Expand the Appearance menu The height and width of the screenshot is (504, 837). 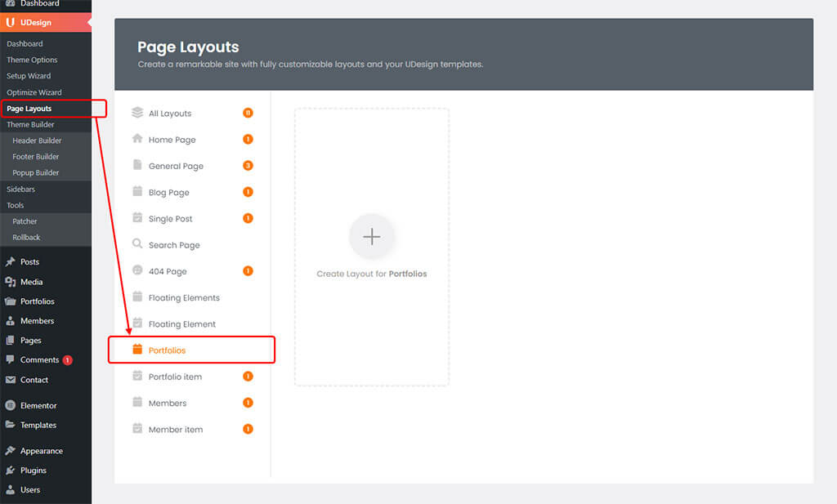tap(39, 450)
